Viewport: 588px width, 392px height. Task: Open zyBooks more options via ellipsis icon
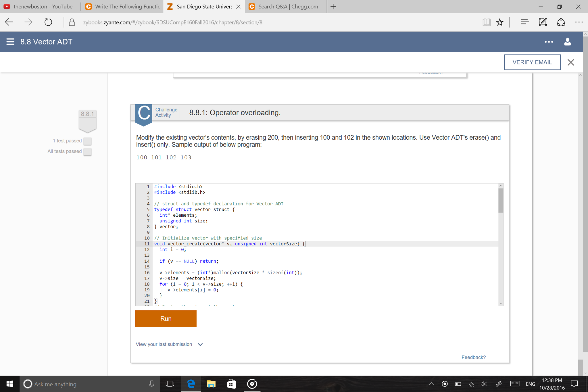click(549, 42)
